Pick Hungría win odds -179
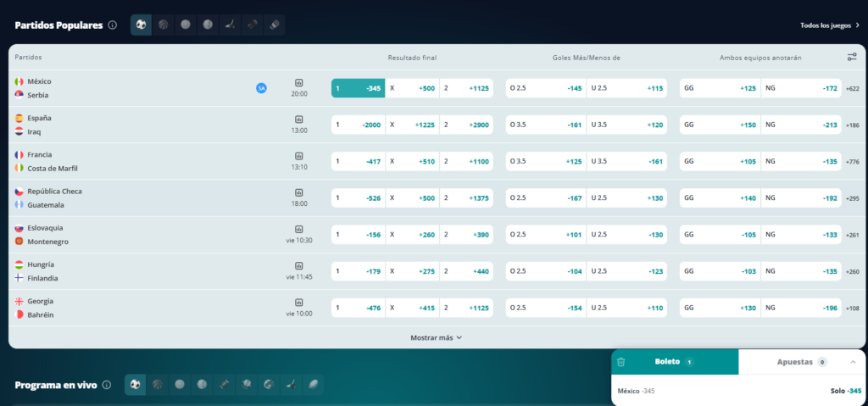The width and height of the screenshot is (868, 406). click(359, 271)
